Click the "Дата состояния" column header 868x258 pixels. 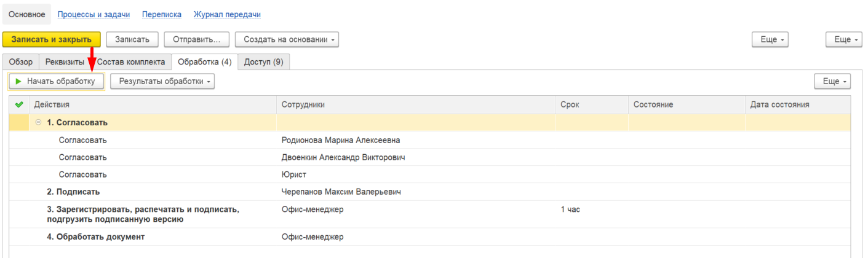(798, 105)
